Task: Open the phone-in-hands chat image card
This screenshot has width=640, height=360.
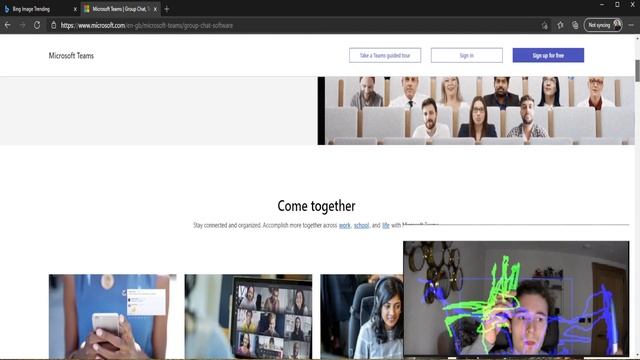Action: (x=113, y=317)
